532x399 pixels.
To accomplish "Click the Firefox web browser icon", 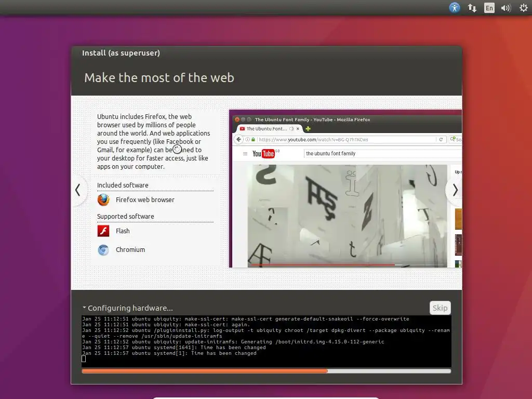I will 103,200.
